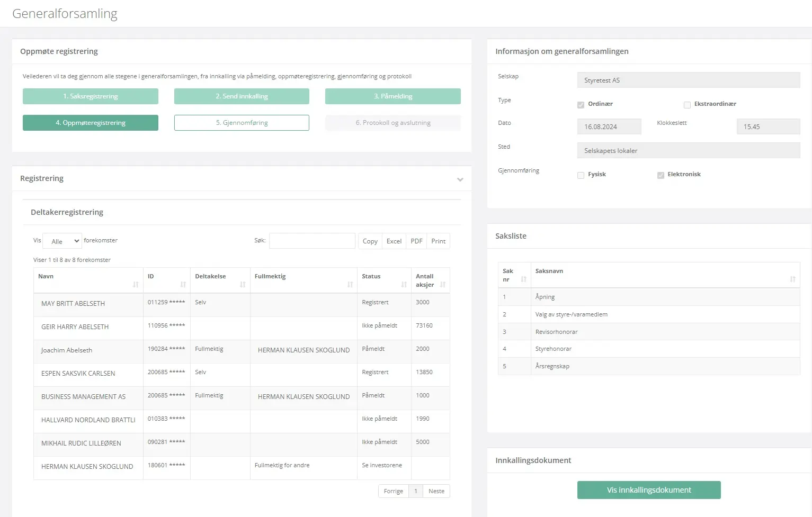
Task: Collapse the Registrering panel chevron
Action: point(460,179)
